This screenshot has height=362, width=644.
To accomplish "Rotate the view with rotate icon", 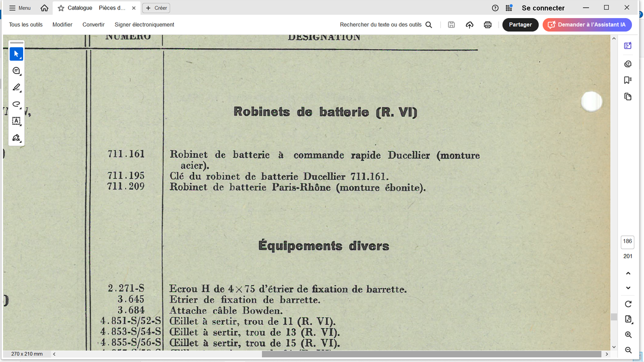I will (628, 304).
